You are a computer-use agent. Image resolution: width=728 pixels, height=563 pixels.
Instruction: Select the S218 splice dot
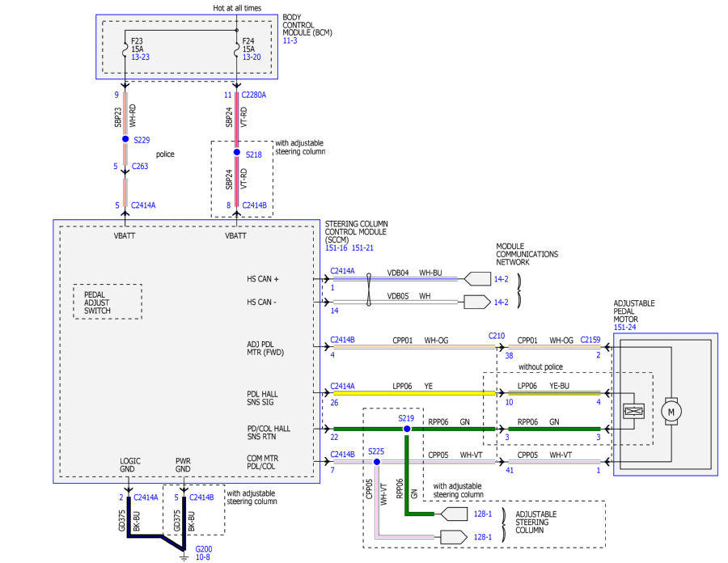[x=237, y=152]
